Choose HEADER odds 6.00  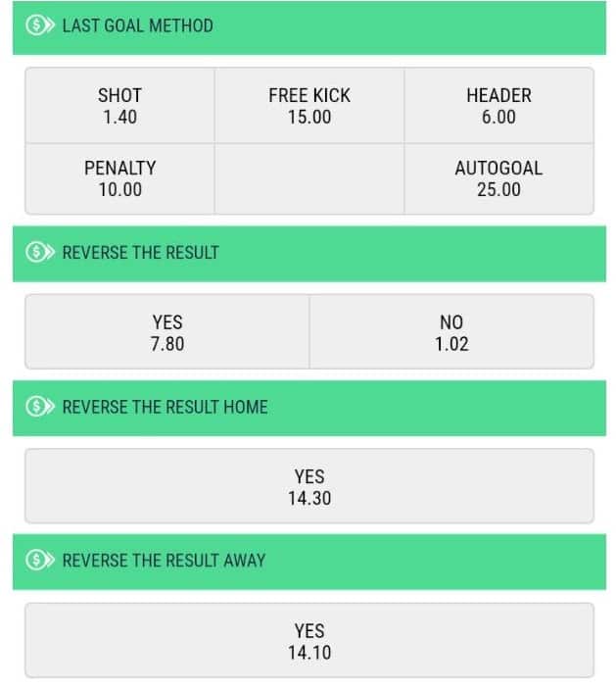point(499,106)
